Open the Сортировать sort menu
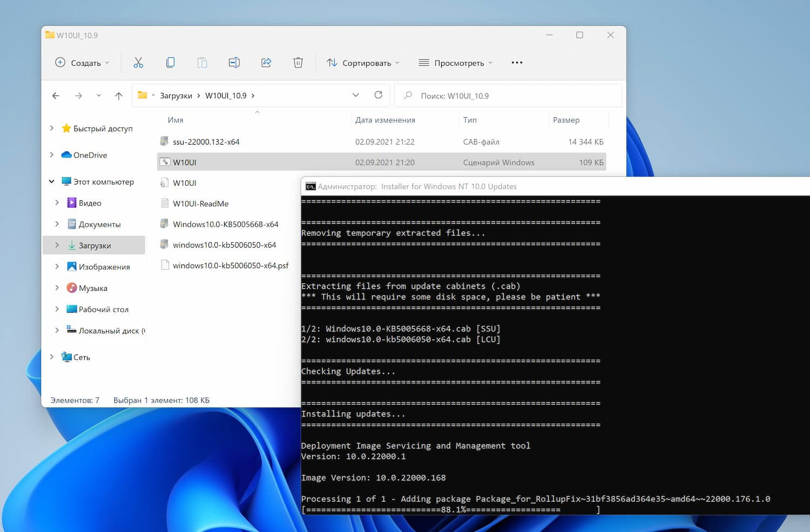This screenshot has height=532, width=810. pyautogui.click(x=363, y=63)
